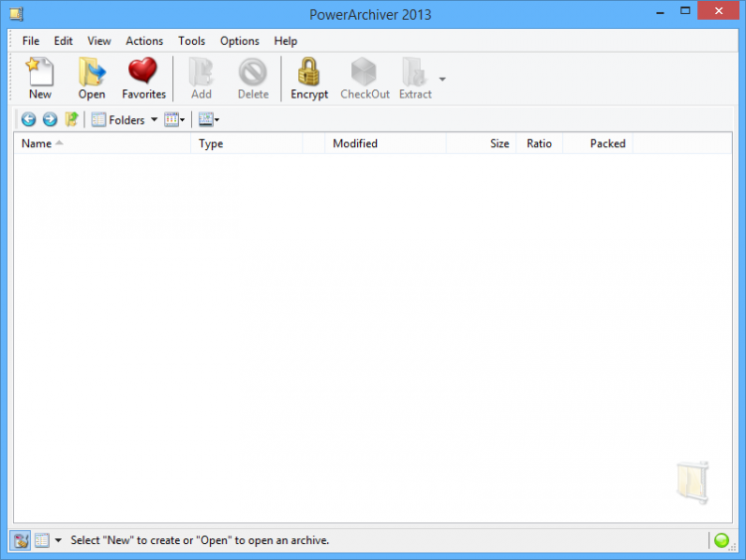
Task: Sort by the Name column header
Action: coord(102,143)
